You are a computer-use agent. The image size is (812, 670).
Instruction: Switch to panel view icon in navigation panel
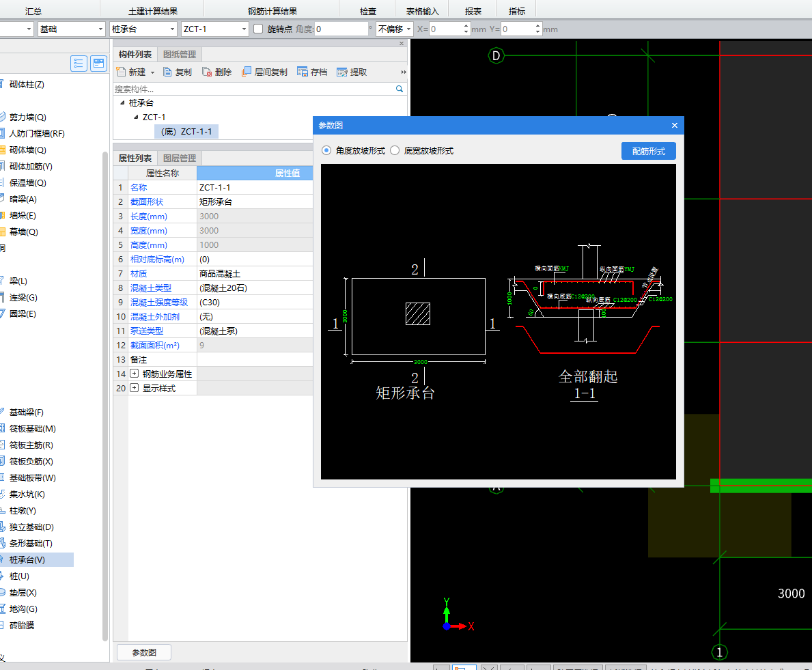pos(98,64)
